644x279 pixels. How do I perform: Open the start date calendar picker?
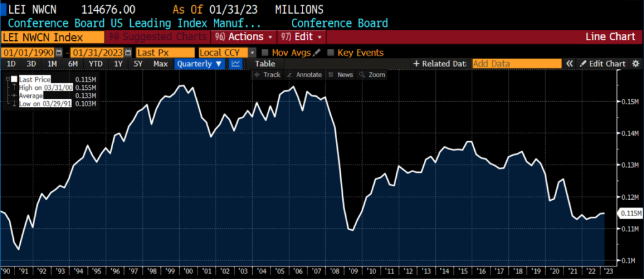click(x=59, y=53)
